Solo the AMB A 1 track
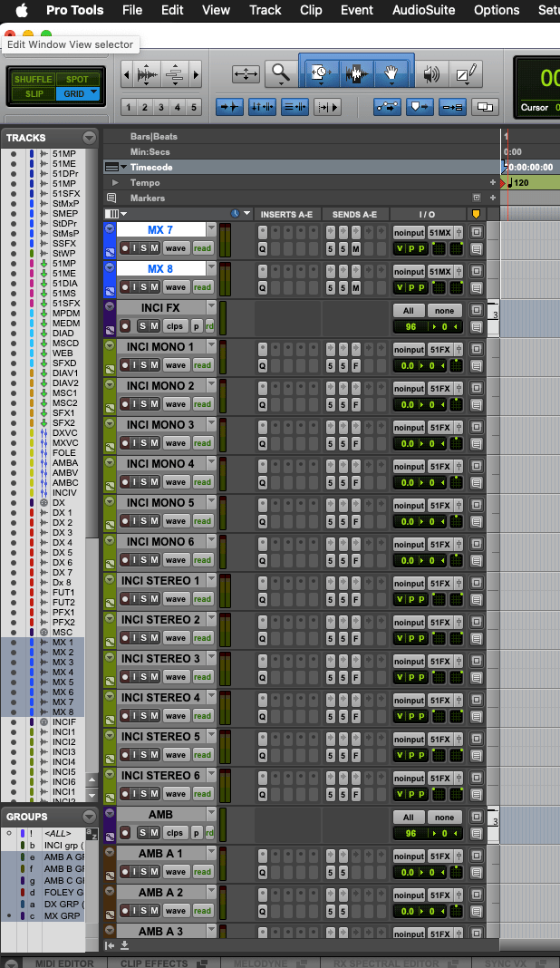Image resolution: width=560 pixels, height=968 pixels. [x=144, y=872]
